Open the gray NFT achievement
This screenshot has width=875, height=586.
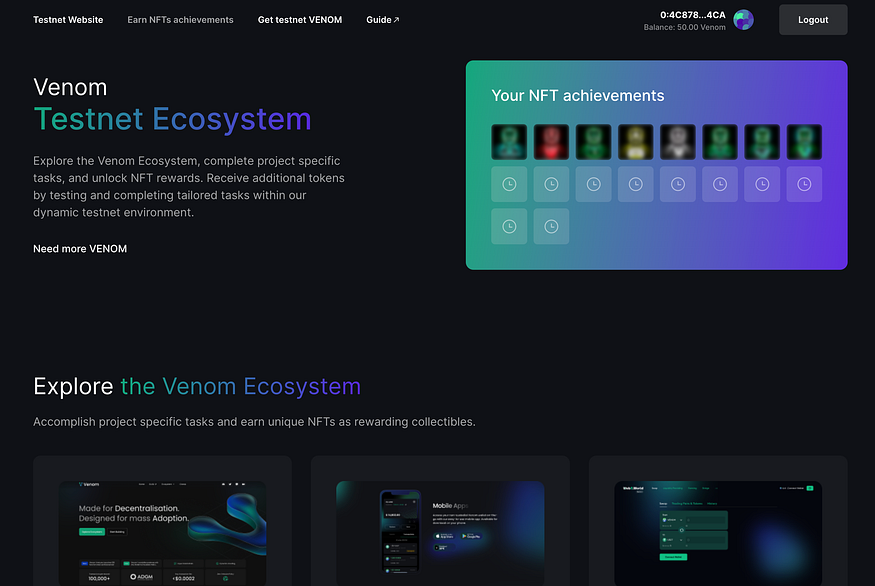pyautogui.click(x=677, y=142)
